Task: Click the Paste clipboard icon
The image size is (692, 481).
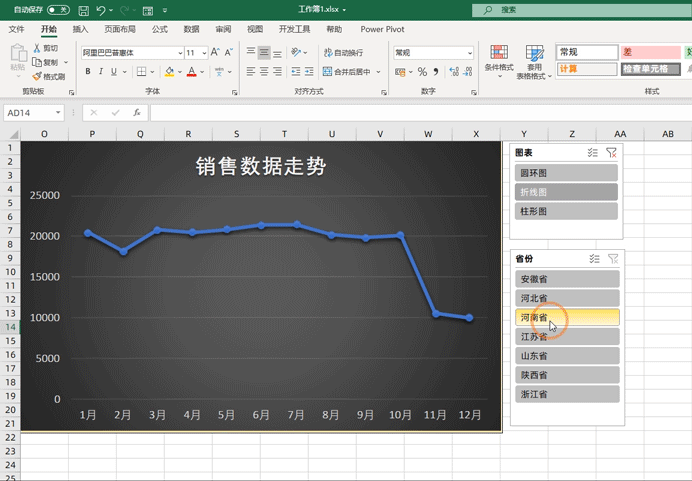Action: (18, 53)
